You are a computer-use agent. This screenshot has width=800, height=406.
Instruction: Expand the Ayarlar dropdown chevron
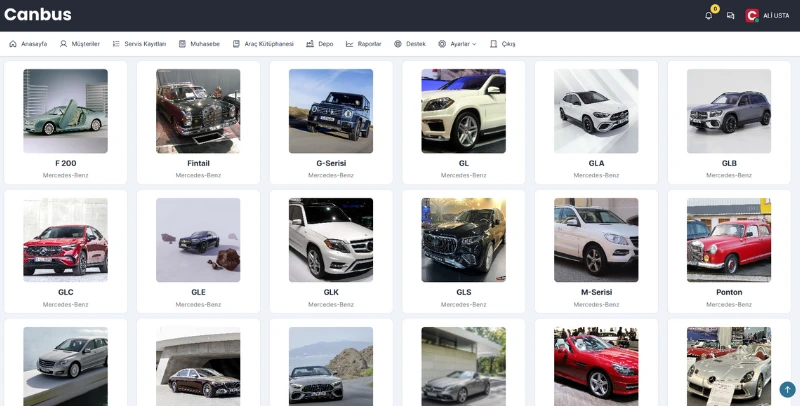pos(474,44)
